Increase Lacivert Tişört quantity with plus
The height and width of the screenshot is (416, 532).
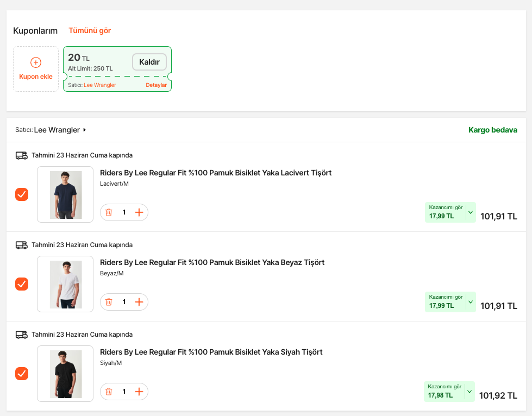(139, 212)
